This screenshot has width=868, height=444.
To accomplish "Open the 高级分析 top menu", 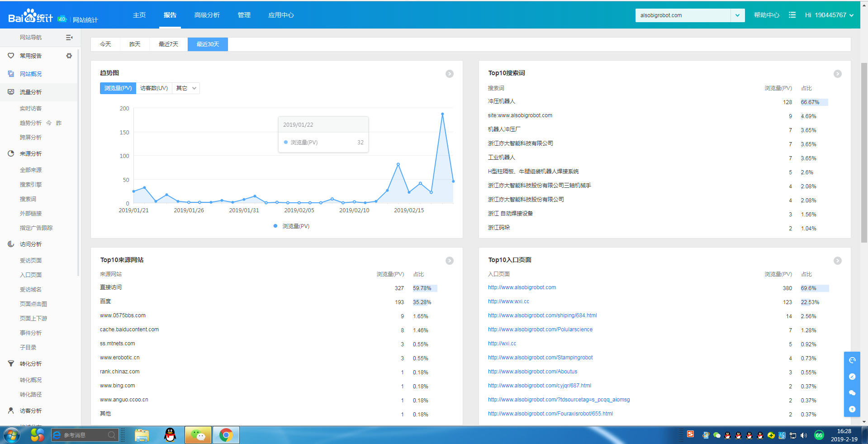I will click(x=207, y=15).
